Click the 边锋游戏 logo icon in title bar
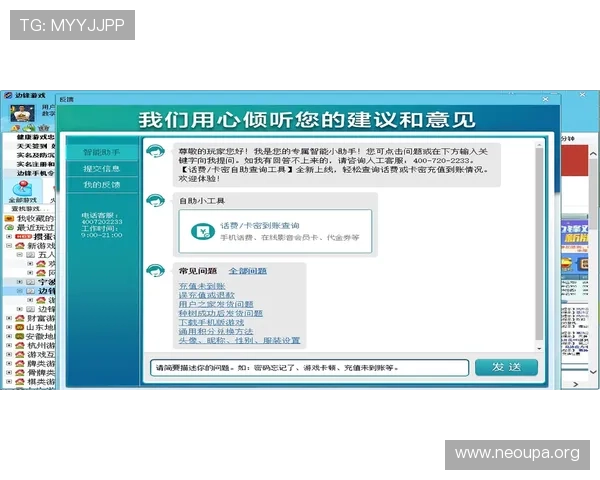 tap(8, 95)
